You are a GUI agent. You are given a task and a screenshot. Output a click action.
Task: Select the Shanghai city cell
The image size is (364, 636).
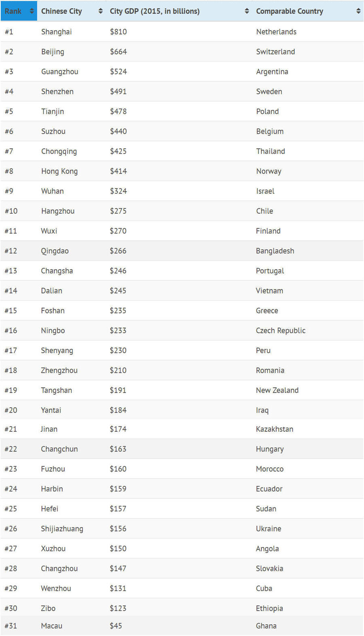[x=56, y=32]
